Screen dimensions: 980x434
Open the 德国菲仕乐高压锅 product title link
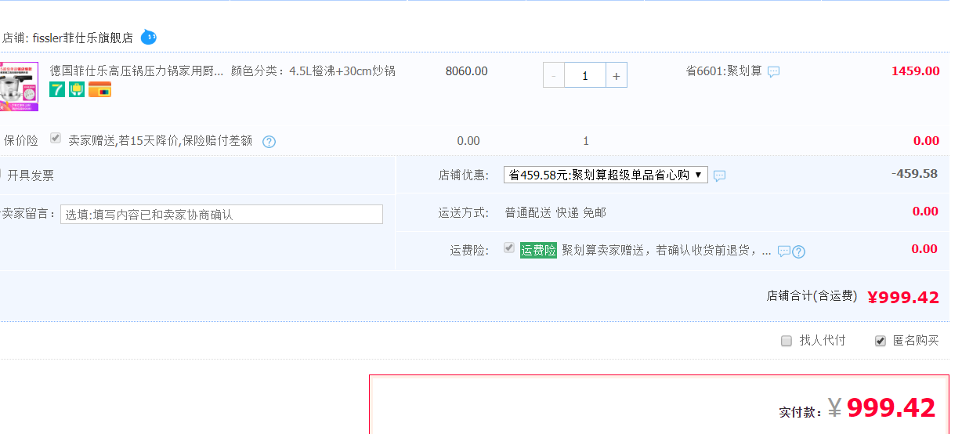click(x=136, y=71)
